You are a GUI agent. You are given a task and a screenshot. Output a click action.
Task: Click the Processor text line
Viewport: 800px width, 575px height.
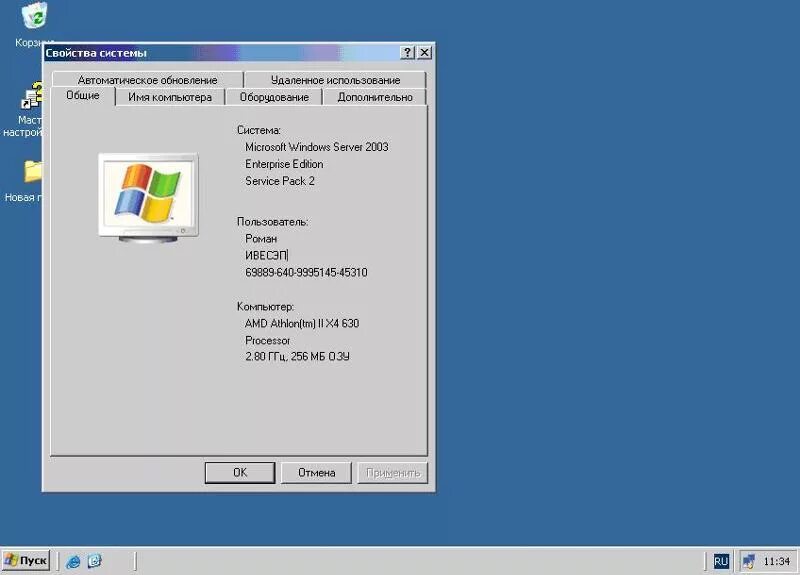tap(267, 340)
